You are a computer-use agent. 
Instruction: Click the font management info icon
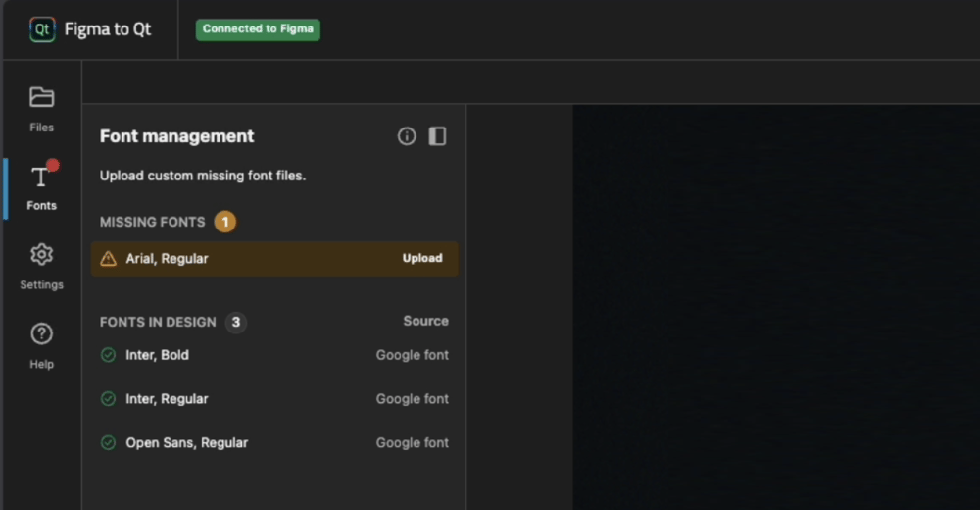pyautogui.click(x=407, y=136)
